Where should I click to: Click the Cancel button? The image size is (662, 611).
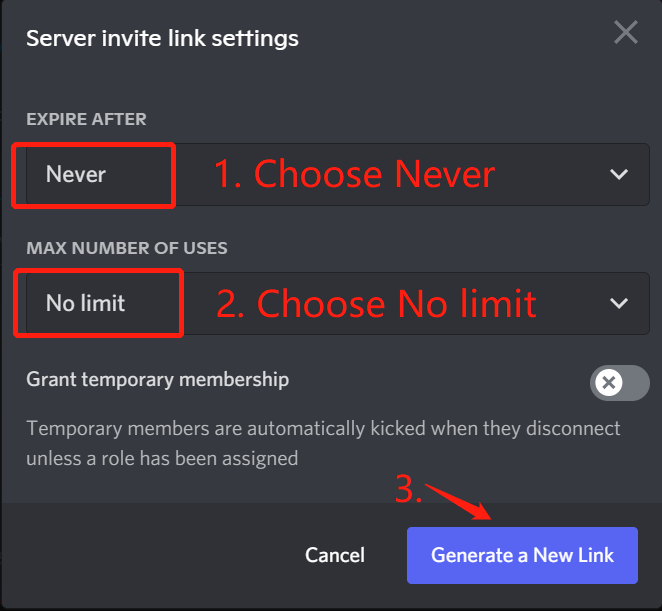335,555
